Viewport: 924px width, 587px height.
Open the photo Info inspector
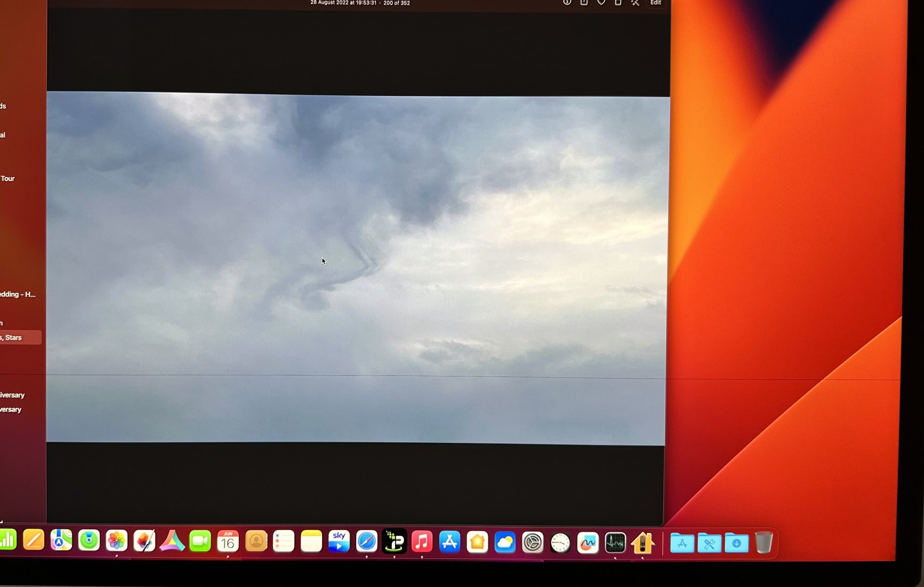(x=567, y=2)
